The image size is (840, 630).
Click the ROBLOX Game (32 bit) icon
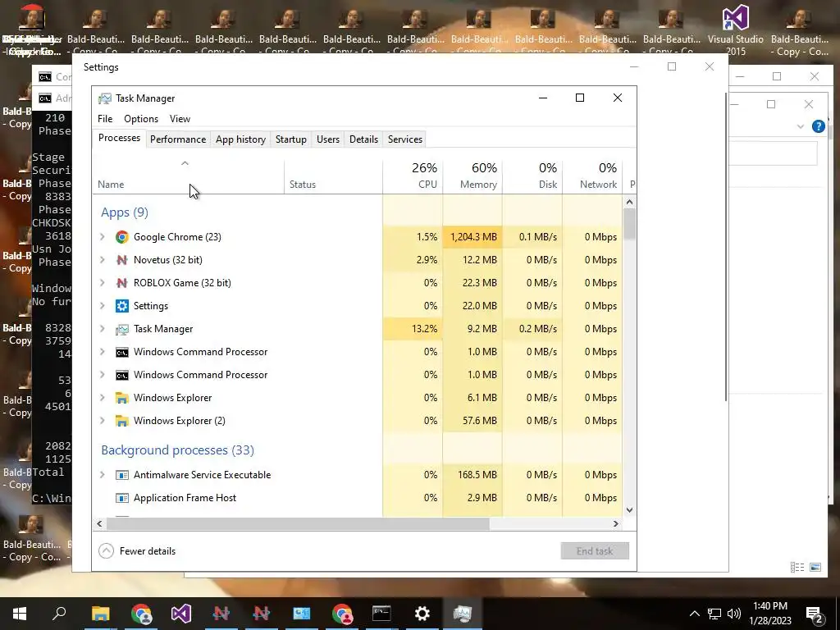click(x=122, y=283)
